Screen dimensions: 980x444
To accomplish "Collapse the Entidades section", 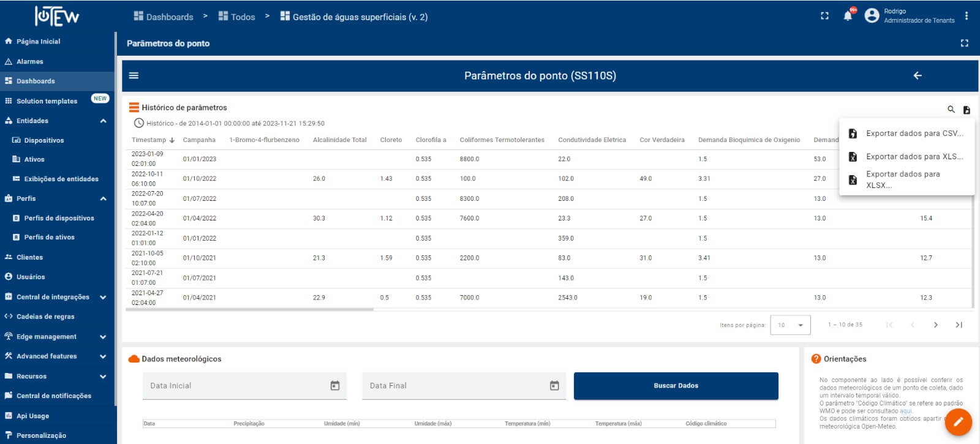I will point(103,121).
